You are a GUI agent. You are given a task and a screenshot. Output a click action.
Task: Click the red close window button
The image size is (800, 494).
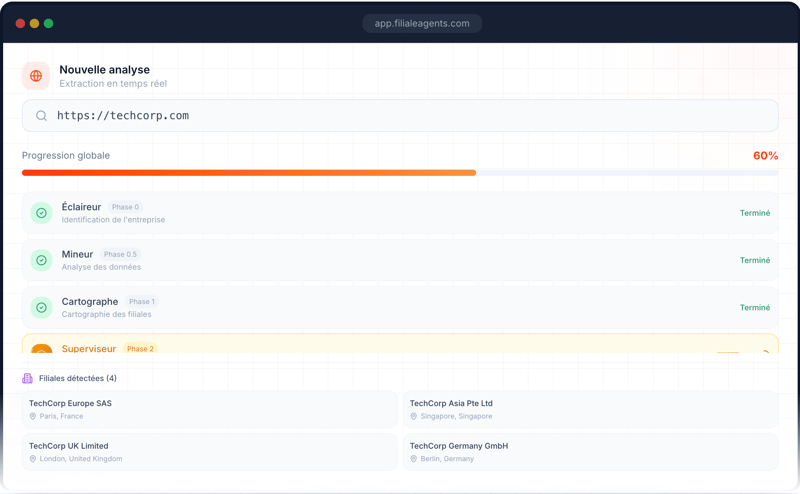pyautogui.click(x=20, y=23)
